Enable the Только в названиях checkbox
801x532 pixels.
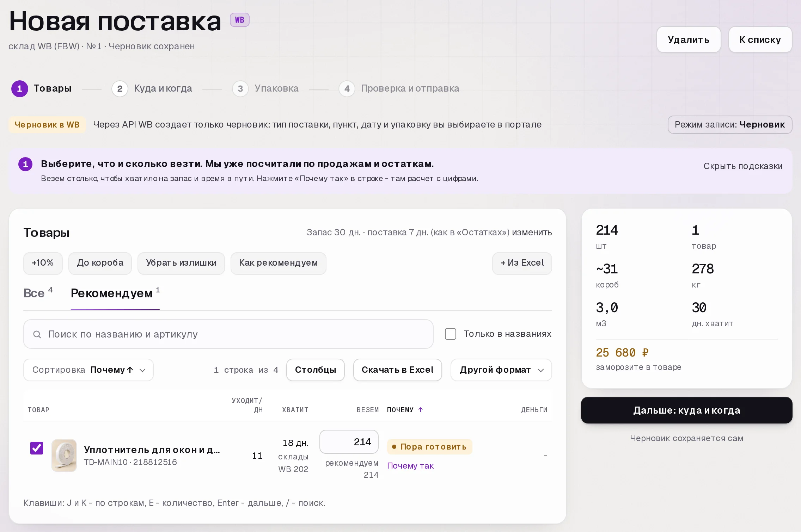(451, 334)
